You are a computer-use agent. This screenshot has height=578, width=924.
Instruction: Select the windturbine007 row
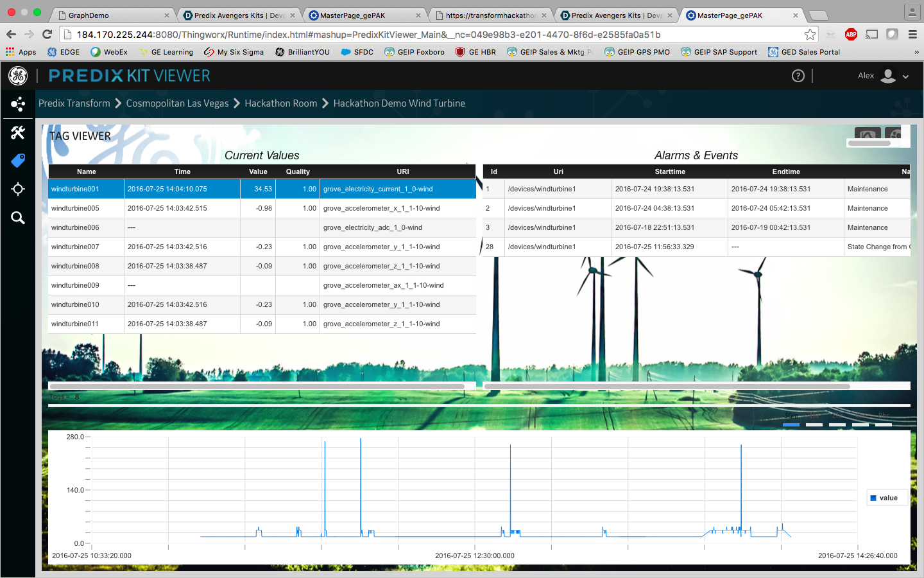pyautogui.click(x=262, y=247)
